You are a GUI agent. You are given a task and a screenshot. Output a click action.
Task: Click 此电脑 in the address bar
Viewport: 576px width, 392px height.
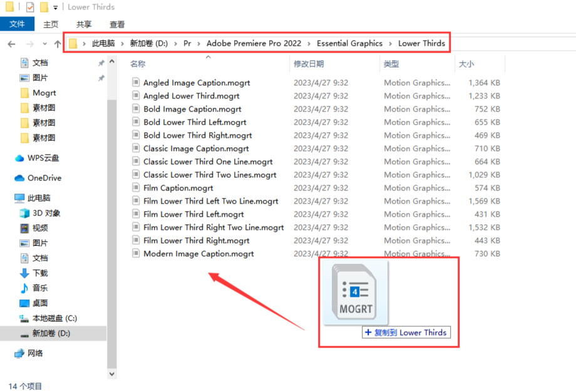click(x=103, y=43)
